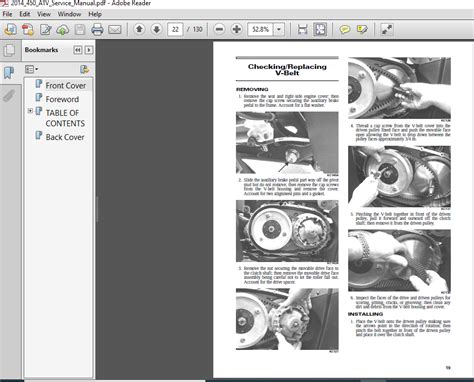Image resolution: width=474 pixels, height=382 pixels.
Task: Toggle the fit one full page icon
Action: click(320, 29)
